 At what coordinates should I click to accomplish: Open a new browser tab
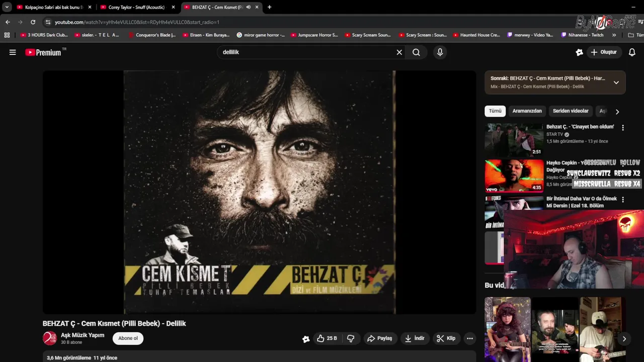[x=269, y=7]
